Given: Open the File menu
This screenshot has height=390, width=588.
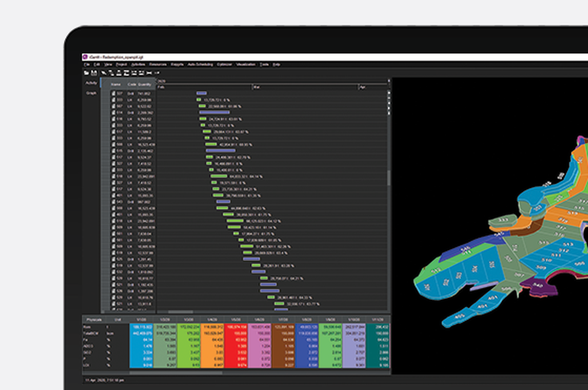Looking at the screenshot, I should point(86,65).
